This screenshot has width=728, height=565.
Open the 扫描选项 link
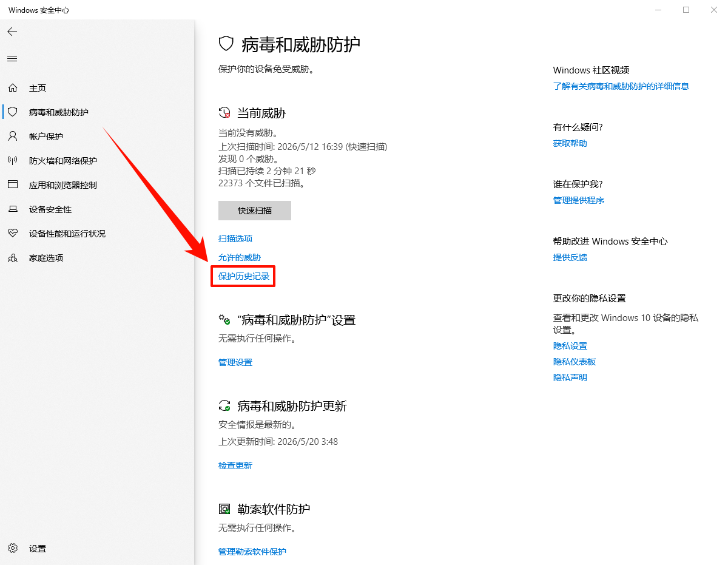click(x=235, y=239)
